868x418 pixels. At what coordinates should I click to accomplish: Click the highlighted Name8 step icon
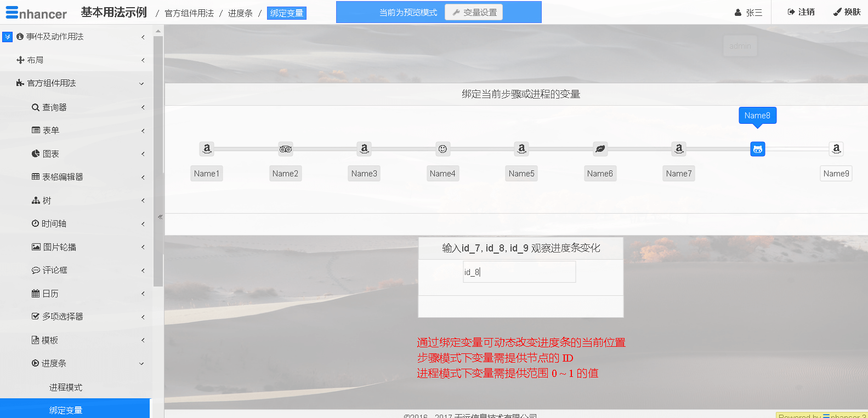(757, 149)
